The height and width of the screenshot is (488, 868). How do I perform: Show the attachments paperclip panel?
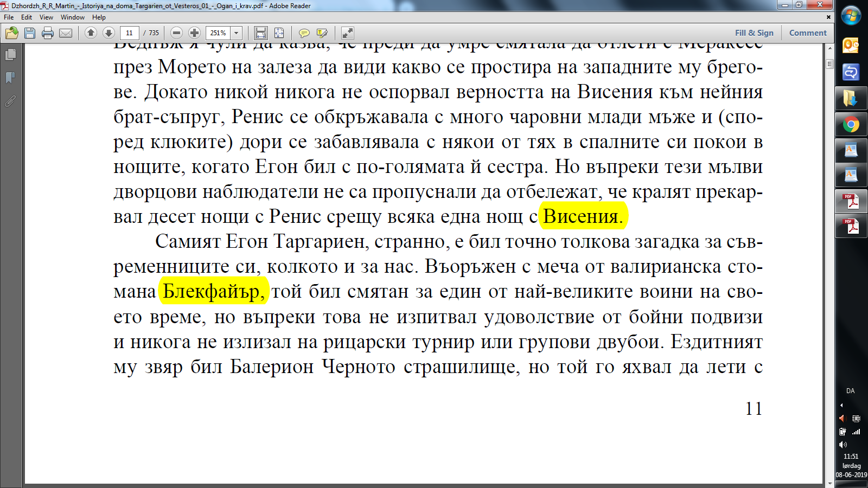[10, 101]
